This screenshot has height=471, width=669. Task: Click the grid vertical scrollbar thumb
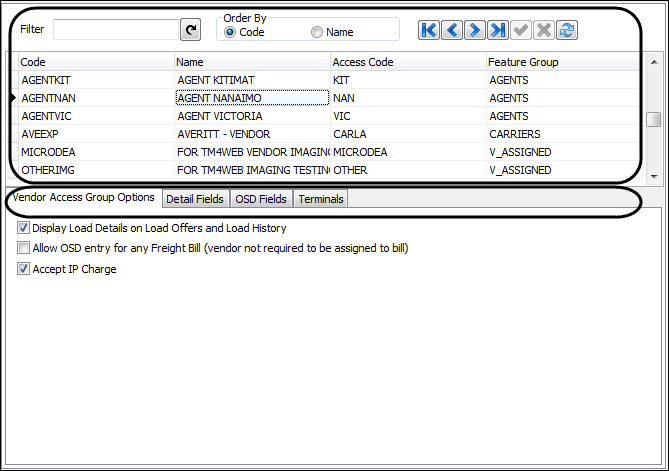[x=654, y=119]
